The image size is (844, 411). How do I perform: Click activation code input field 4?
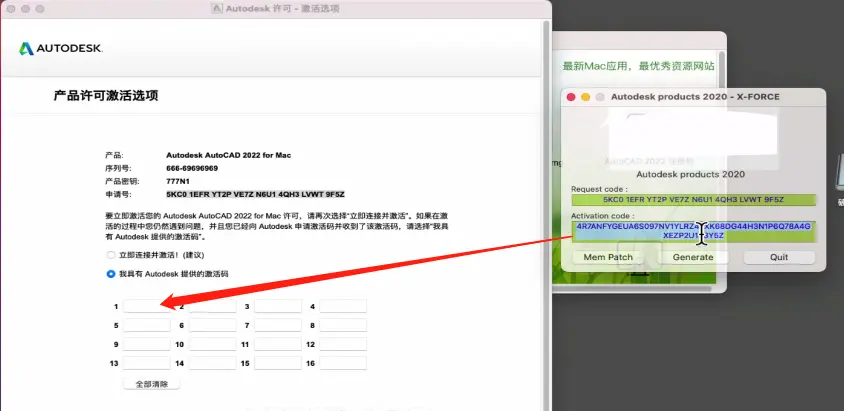(x=343, y=307)
